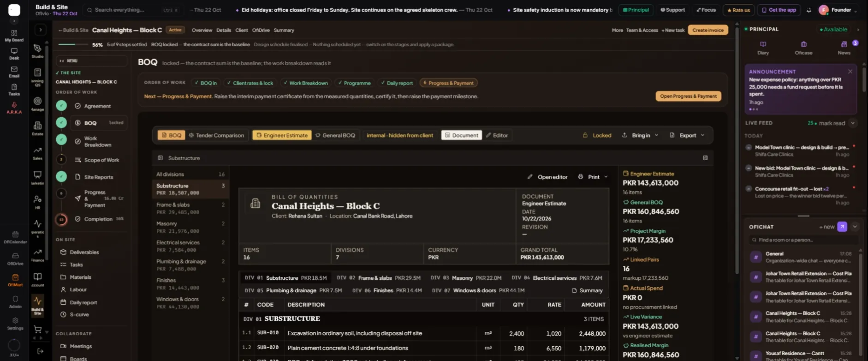The height and width of the screenshot is (361, 868).
Task: Open Diary in Principal panel
Action: pos(763,48)
